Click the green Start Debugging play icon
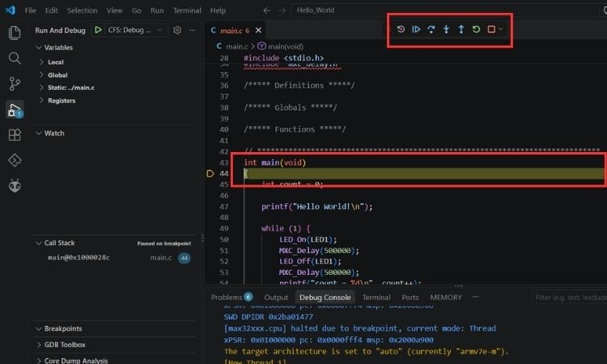Image resolution: width=607 pixels, height=364 pixels. pos(98,30)
